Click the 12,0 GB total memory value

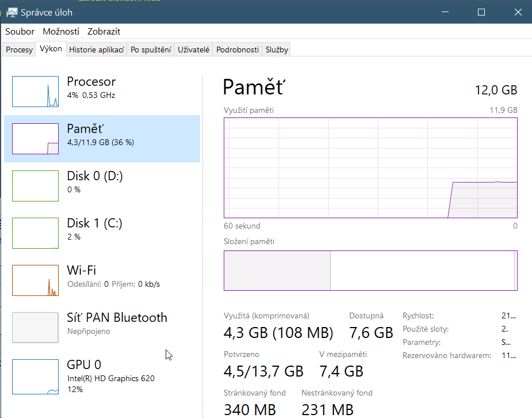[x=496, y=90]
